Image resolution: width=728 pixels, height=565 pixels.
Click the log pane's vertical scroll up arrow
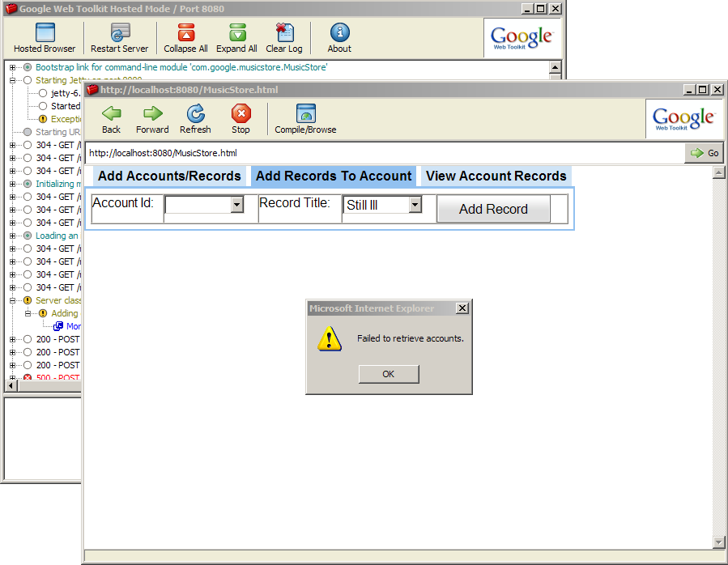pos(556,67)
